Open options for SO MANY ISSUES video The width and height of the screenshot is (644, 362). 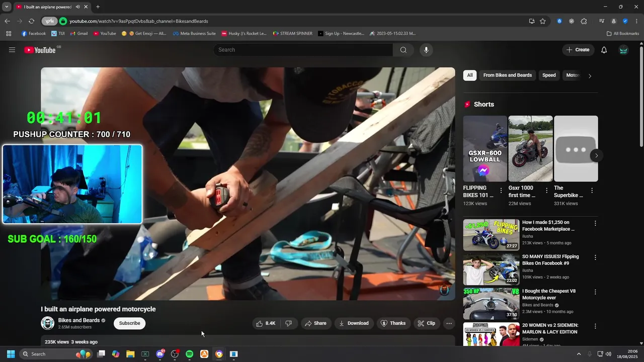pyautogui.click(x=595, y=257)
